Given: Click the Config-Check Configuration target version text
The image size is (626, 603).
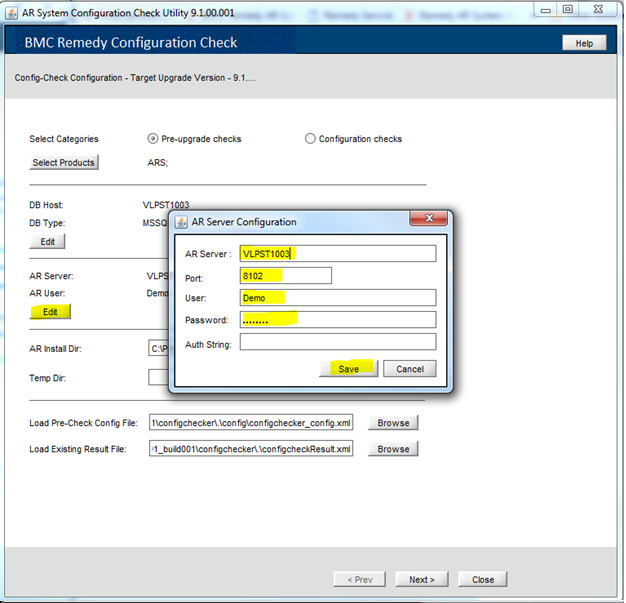Looking at the screenshot, I should tap(135, 77).
